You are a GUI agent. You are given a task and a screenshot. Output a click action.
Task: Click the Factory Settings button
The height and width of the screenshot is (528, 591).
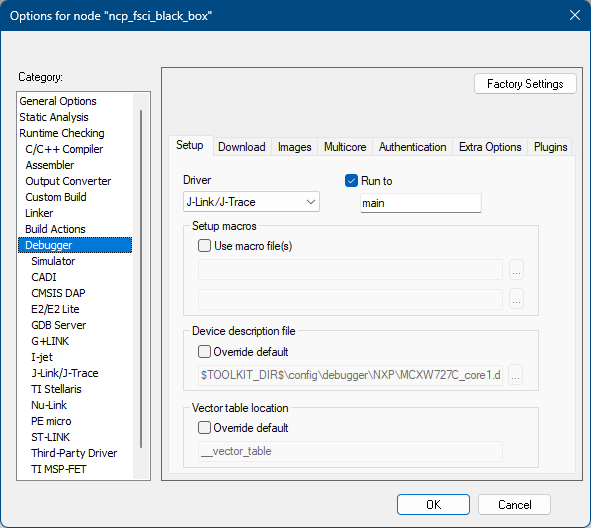[525, 84]
